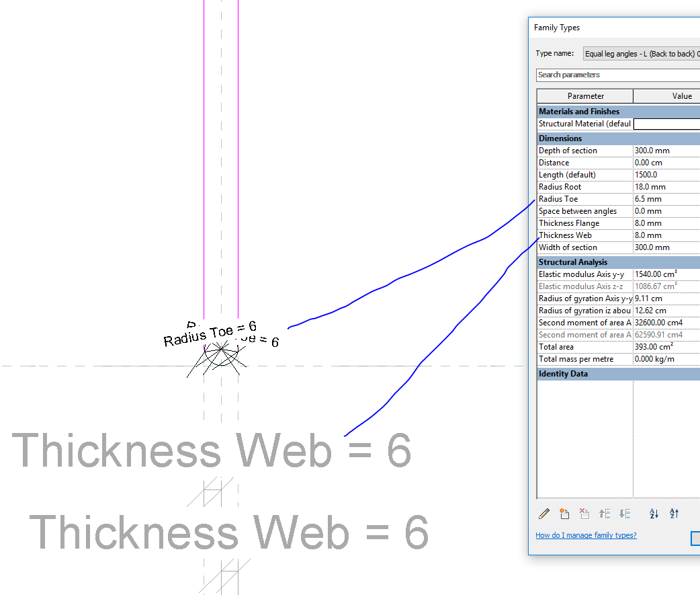Open the Type name dropdown
Image resolution: width=700 pixels, height=595 pixels.
click(x=642, y=54)
